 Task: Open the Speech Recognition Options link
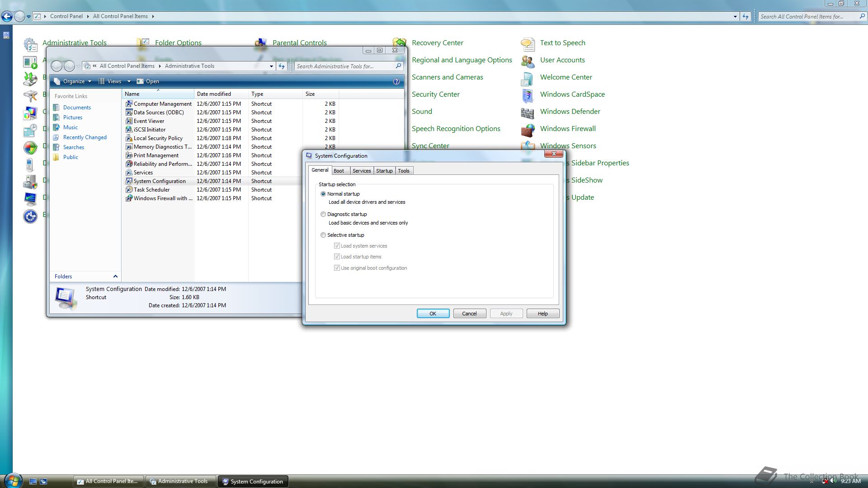456,129
